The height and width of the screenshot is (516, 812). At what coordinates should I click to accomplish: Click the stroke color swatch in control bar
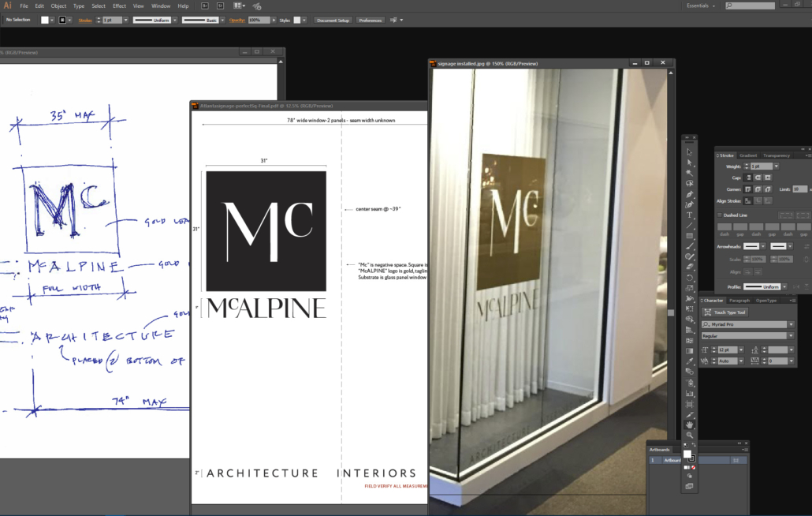(62, 21)
